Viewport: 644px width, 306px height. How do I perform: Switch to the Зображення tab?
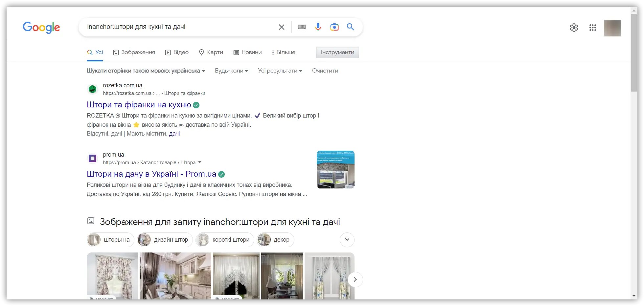point(134,52)
